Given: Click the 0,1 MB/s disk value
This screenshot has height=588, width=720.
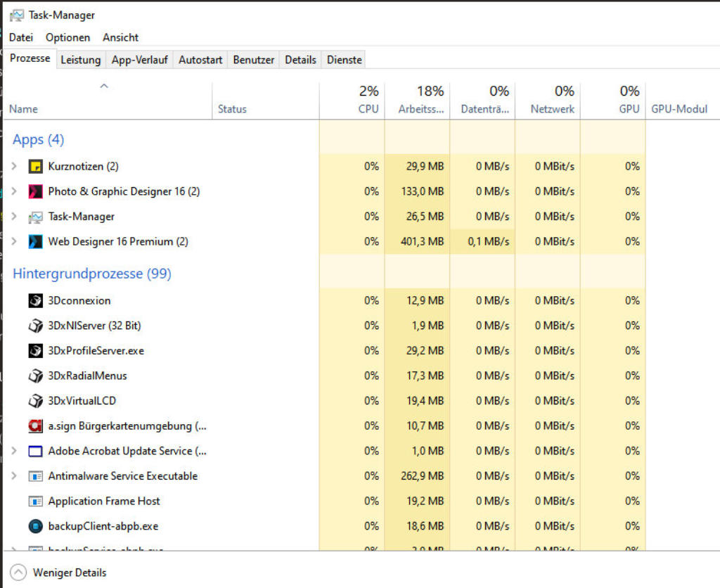Looking at the screenshot, I should tap(489, 242).
